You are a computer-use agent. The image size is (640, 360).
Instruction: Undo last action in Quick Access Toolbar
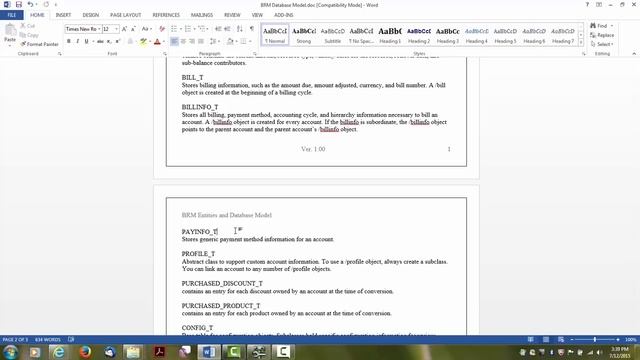[30, 4]
